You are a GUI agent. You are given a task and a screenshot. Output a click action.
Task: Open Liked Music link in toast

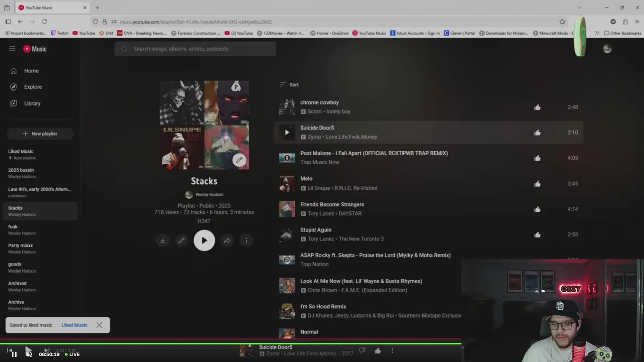point(74,325)
